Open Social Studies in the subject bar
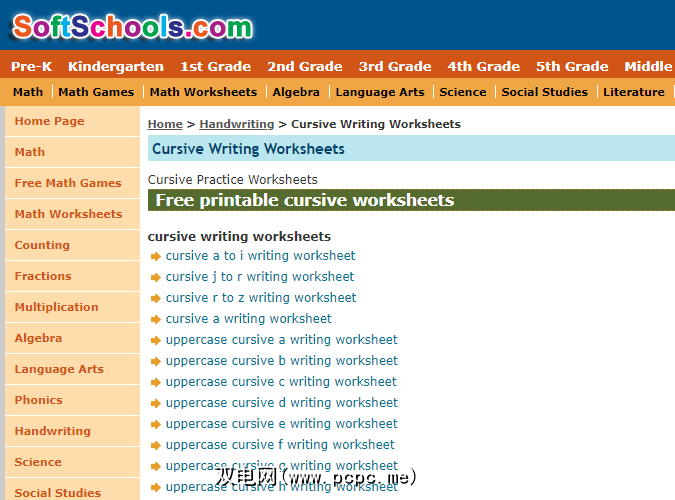The image size is (675, 500). tap(545, 92)
